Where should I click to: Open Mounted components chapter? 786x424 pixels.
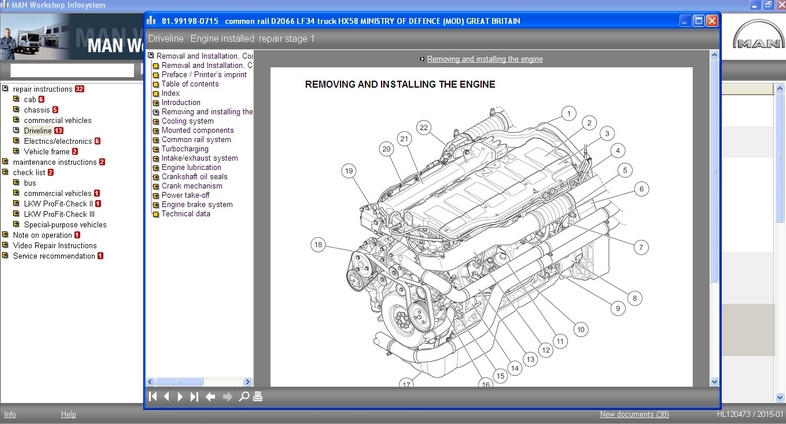coord(198,130)
